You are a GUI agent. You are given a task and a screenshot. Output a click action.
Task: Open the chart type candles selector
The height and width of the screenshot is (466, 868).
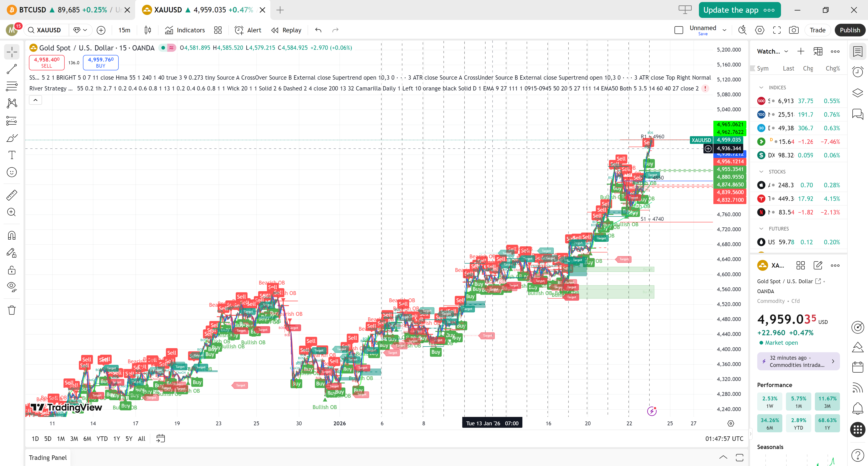148,30
